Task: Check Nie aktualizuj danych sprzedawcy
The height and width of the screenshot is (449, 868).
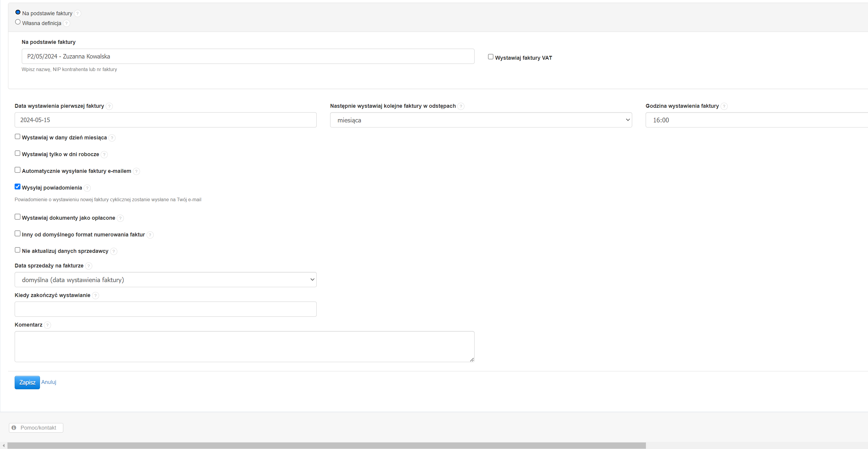Action: [x=18, y=250]
